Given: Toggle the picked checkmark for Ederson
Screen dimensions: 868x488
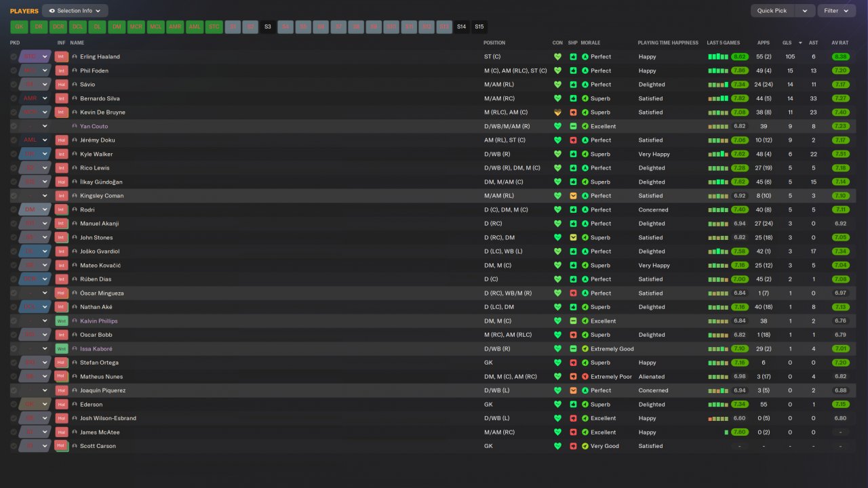Looking at the screenshot, I should point(14,405).
